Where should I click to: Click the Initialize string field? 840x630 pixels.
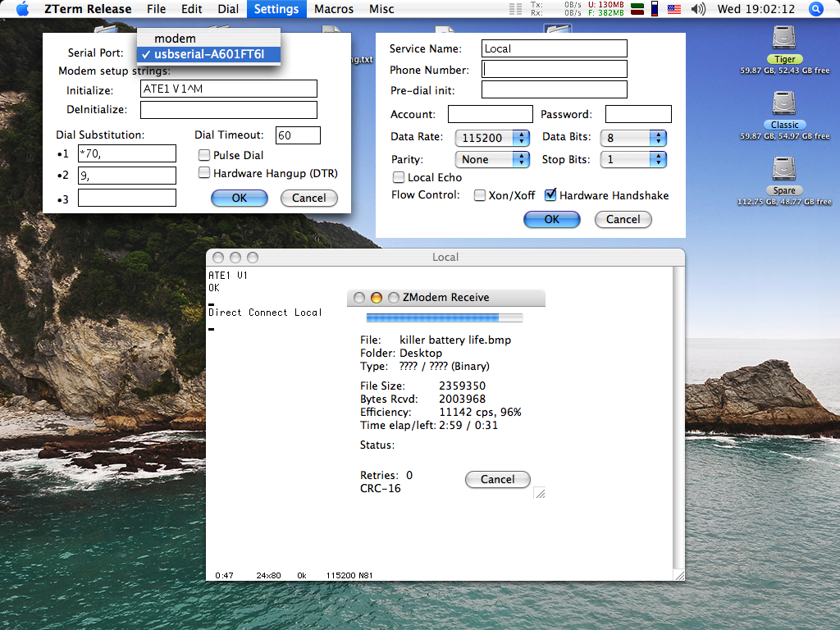(x=229, y=89)
